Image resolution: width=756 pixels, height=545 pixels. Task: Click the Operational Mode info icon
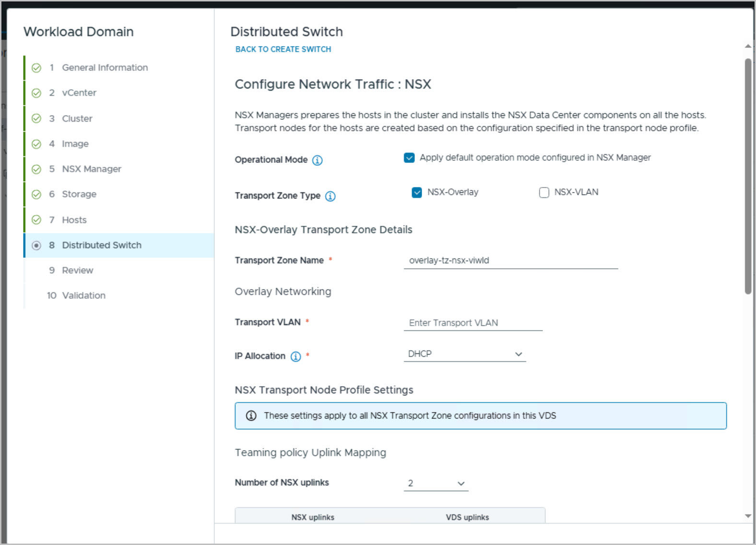[318, 160]
